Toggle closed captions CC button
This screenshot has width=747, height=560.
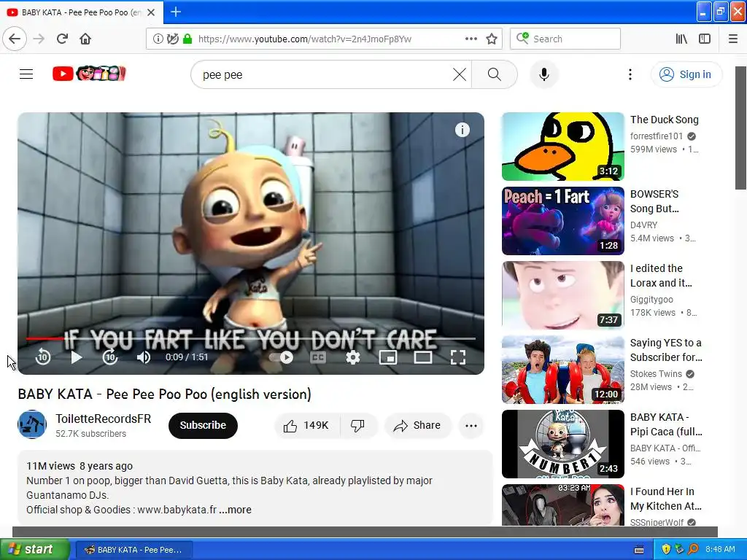(318, 357)
